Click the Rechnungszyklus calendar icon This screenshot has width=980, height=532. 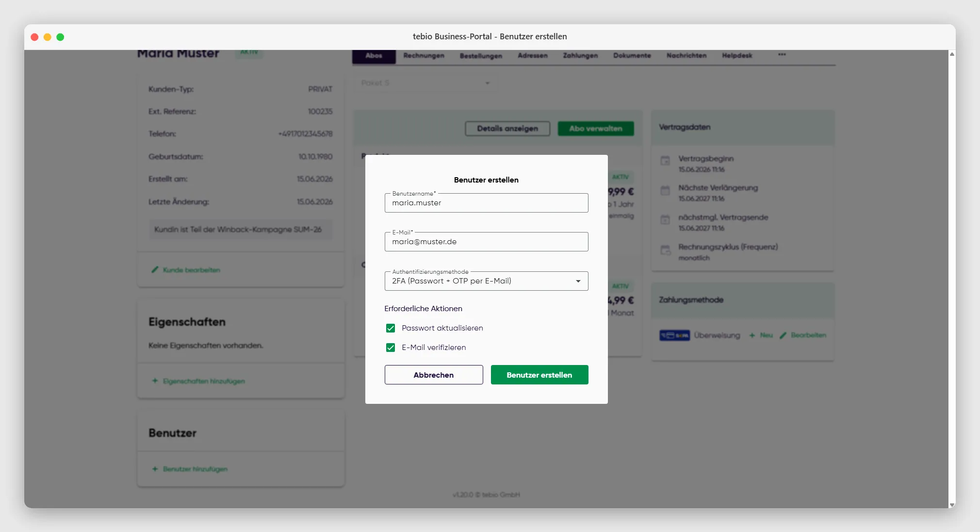(665, 249)
